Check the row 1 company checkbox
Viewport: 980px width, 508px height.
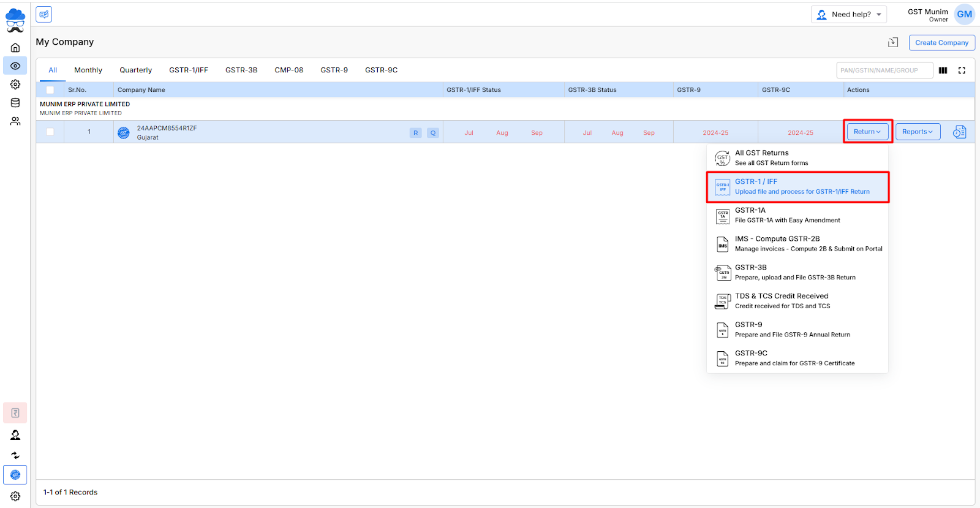tap(50, 132)
